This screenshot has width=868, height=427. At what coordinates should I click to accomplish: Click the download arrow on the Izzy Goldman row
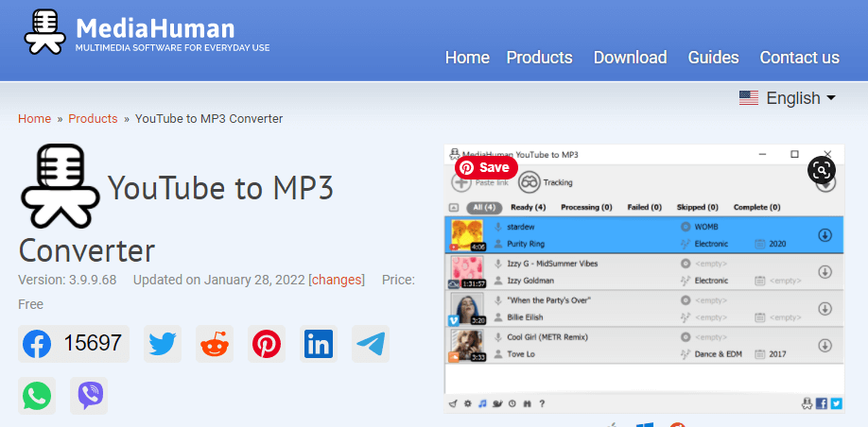(825, 271)
